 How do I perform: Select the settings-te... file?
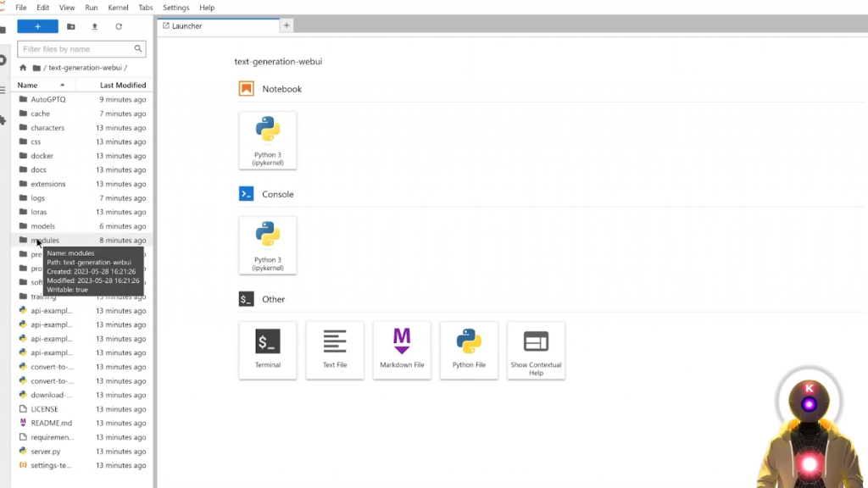(x=81, y=465)
